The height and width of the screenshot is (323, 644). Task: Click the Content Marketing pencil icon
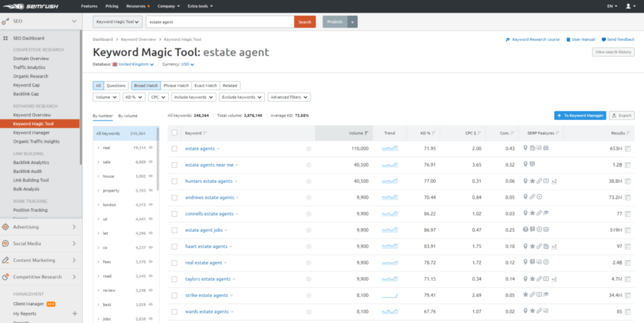tap(5, 260)
